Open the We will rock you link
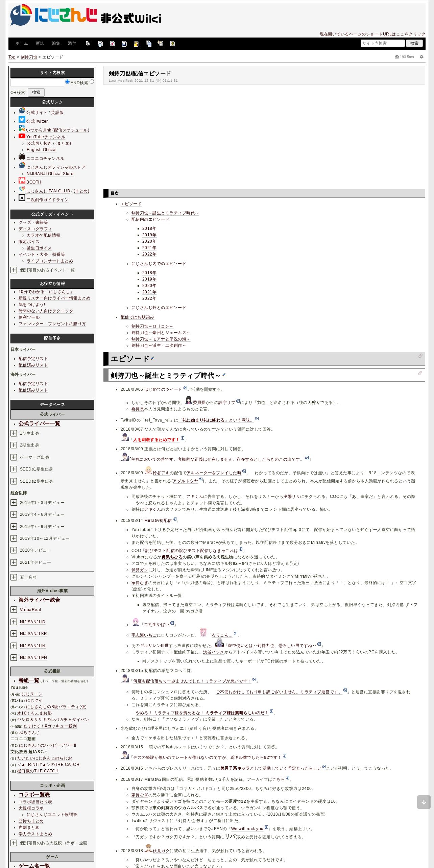The image size is (434, 868). [247, 828]
